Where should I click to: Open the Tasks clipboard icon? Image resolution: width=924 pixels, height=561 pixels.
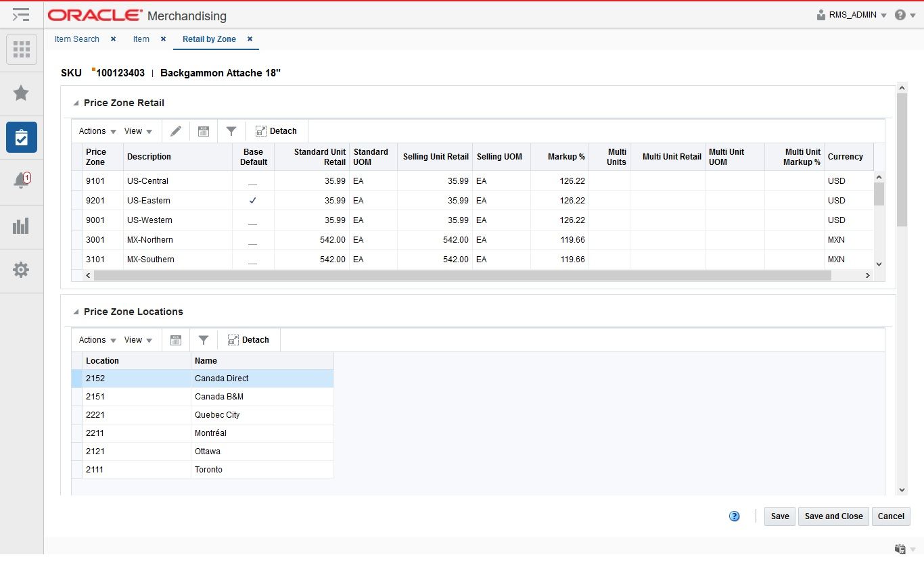coord(22,137)
